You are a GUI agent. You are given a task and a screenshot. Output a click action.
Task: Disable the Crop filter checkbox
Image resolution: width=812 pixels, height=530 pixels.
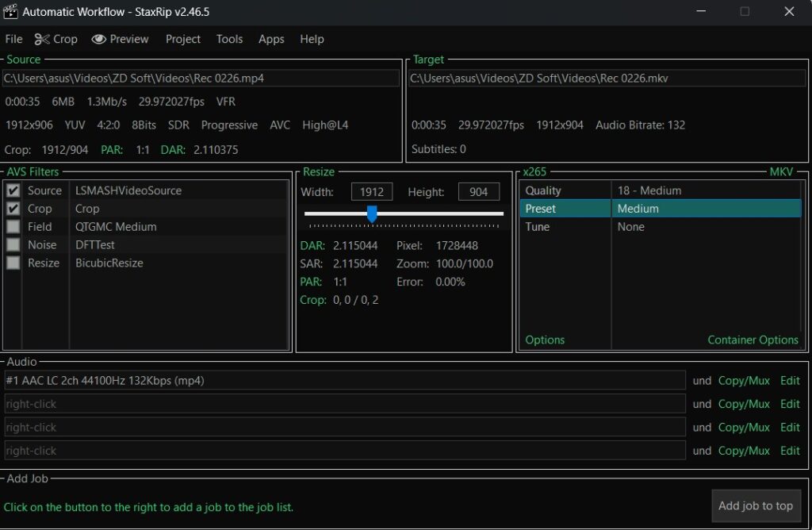13,209
